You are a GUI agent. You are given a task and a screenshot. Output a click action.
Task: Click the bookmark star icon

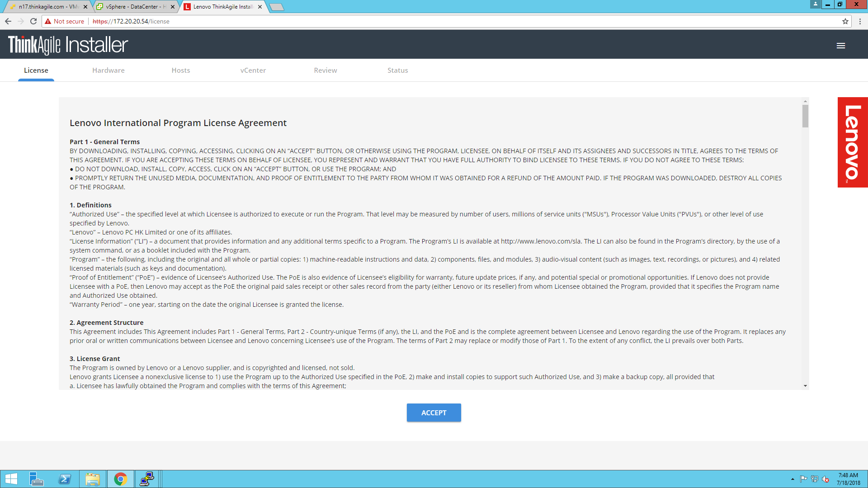click(845, 21)
